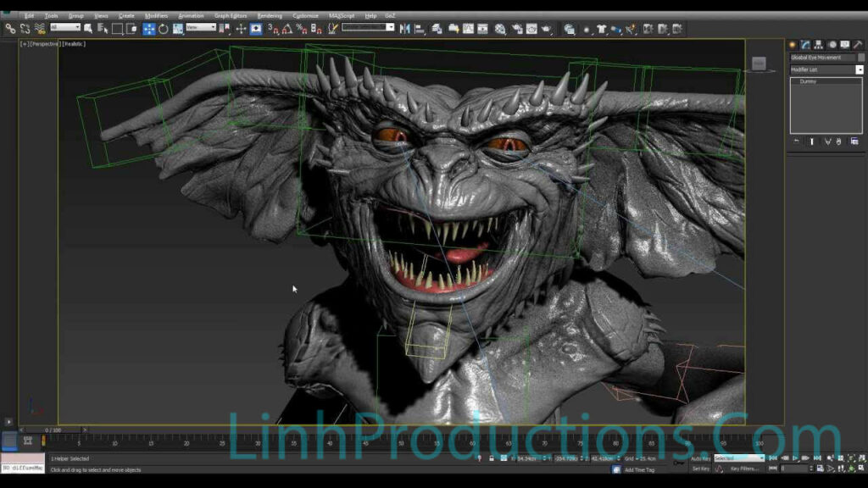Open the Rendering menu
This screenshot has height=488, width=868.
pos(270,15)
